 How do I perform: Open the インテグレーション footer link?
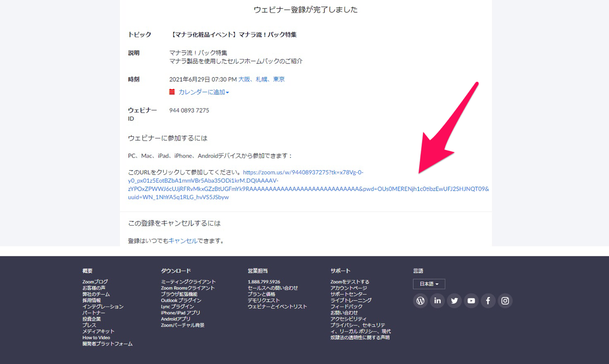pos(103,307)
